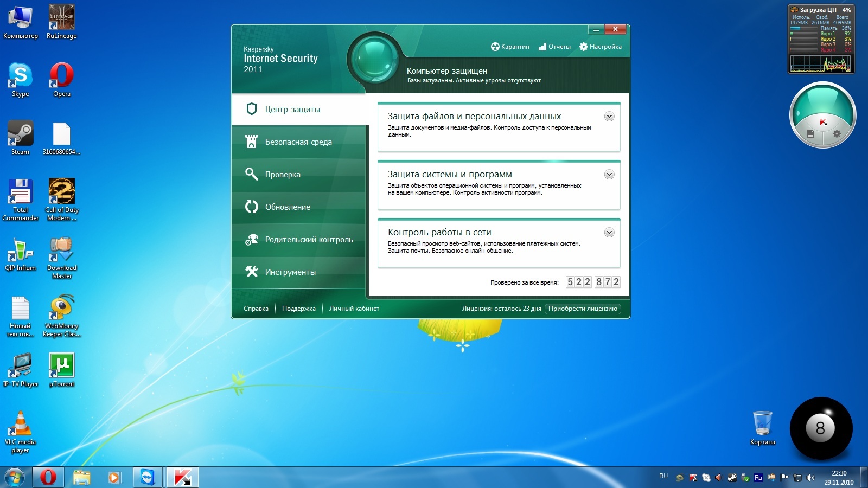The image size is (868, 488).
Task: Open IP-TV Player desktop shortcut
Action: [x=21, y=370]
